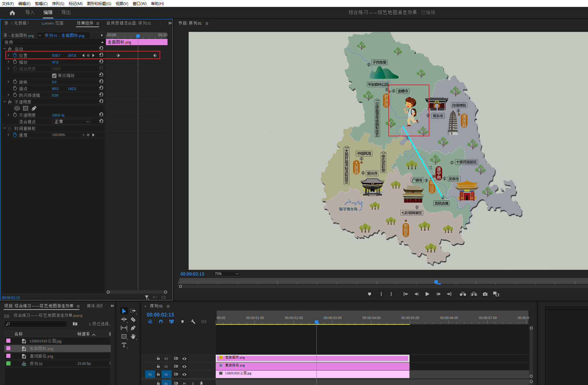Create ellipse mask under Opacity

click(17, 108)
